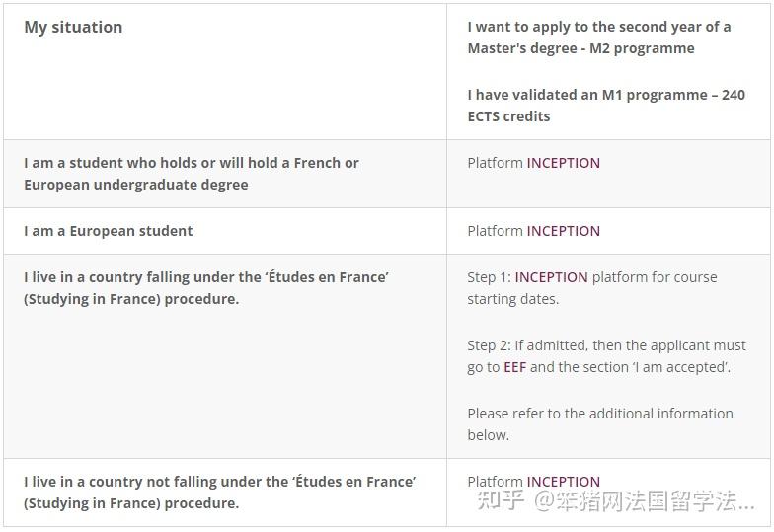This screenshot has height=532, width=774.
Task: Open INCEPTION link in European undergraduate degree row
Action: coord(563,163)
